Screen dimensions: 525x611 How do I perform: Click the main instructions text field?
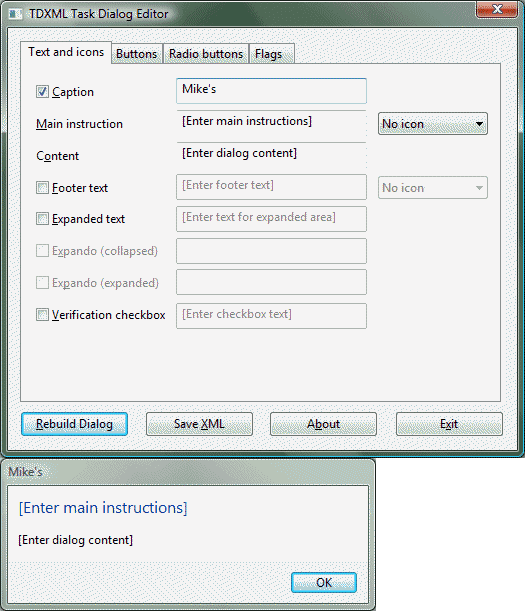point(271,126)
